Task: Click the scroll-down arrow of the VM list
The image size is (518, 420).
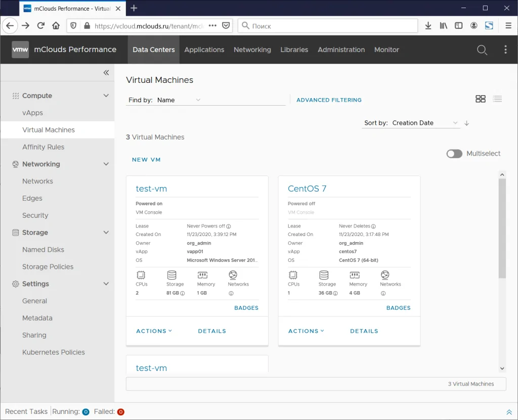Action: coord(502,368)
